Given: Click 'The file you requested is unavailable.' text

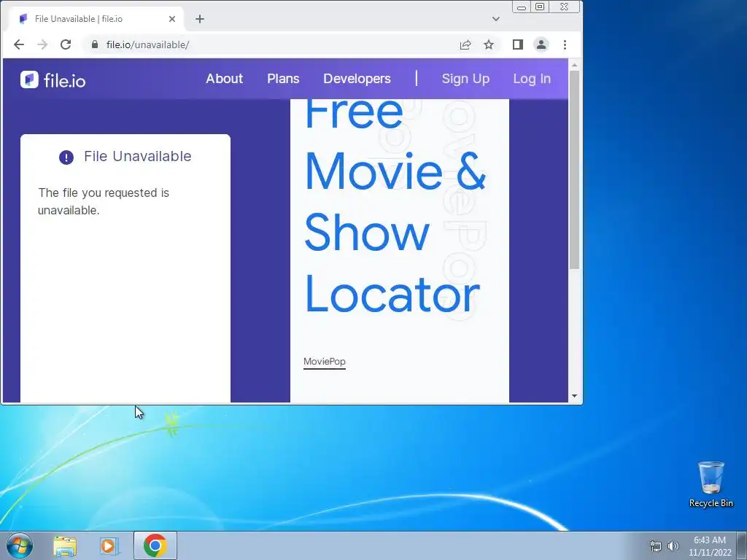Looking at the screenshot, I should coord(104,201).
